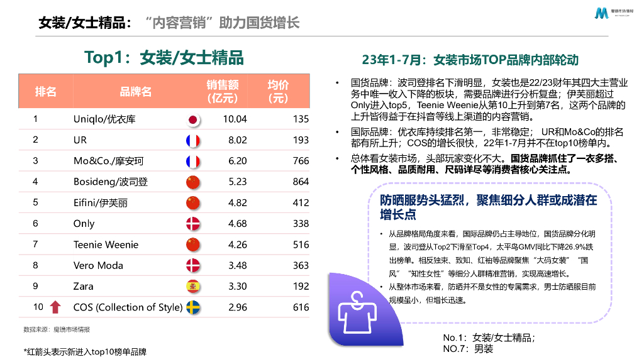Click average price 363
Image resolution: width=644 pixels, height=362 pixels.
tap(301, 266)
